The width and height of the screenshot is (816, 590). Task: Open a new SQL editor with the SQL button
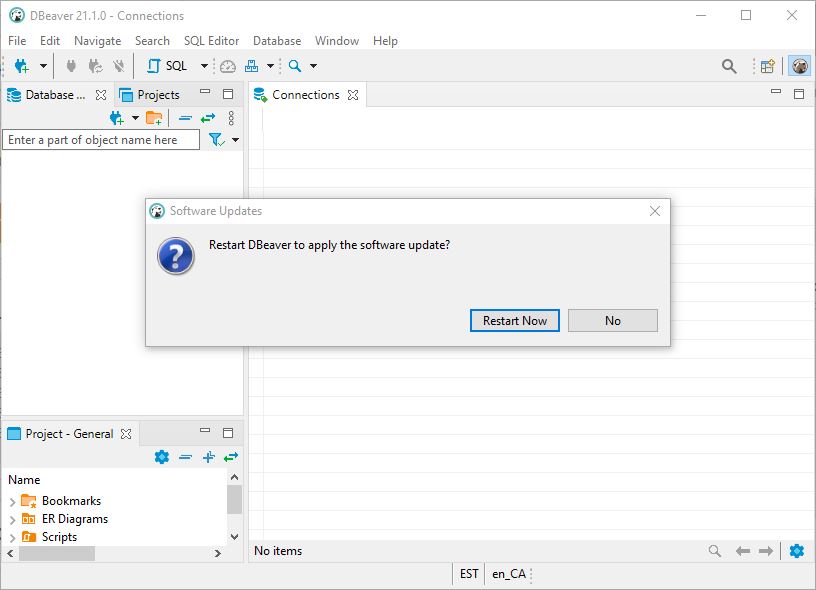pyautogui.click(x=167, y=66)
